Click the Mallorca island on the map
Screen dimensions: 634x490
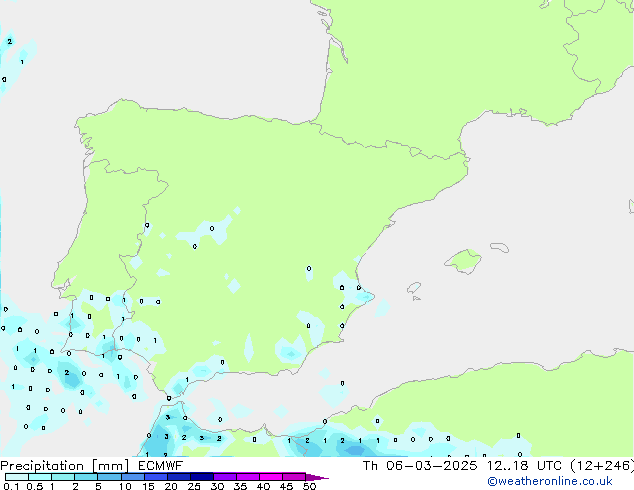click(x=462, y=262)
